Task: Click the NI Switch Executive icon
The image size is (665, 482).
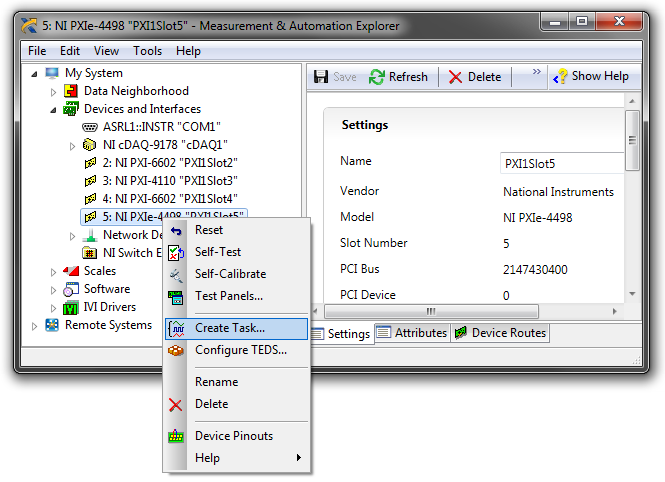Action: point(89,253)
